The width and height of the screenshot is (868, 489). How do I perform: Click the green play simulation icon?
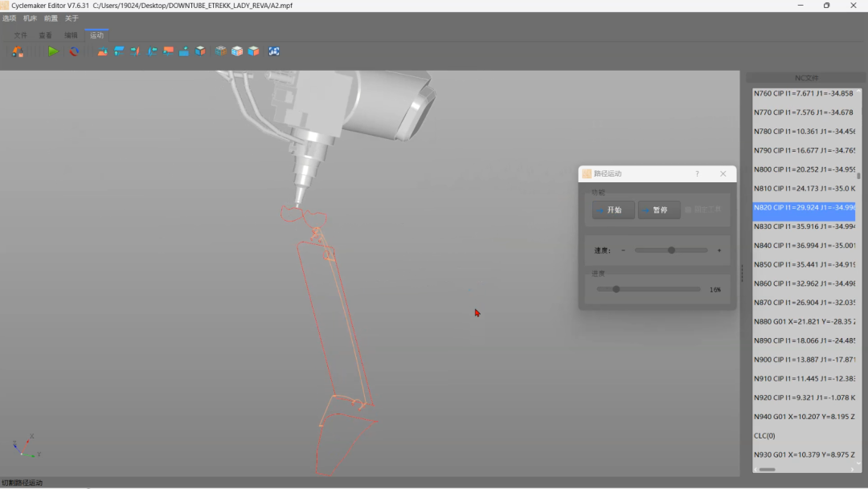tap(53, 51)
